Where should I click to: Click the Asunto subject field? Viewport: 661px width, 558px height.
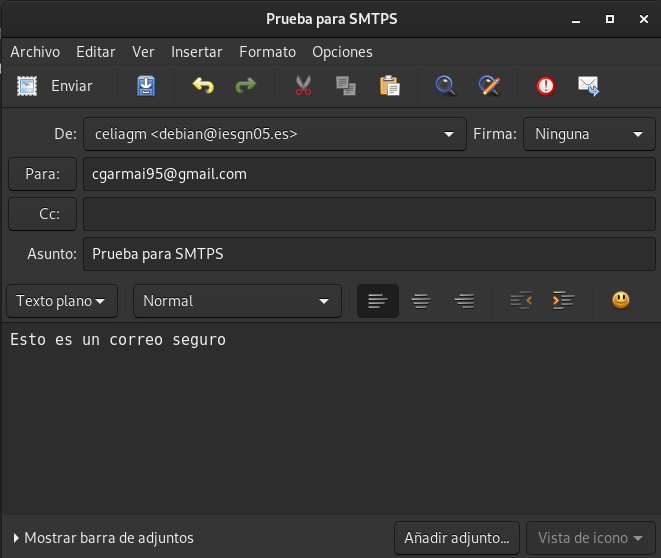pyautogui.click(x=368, y=254)
